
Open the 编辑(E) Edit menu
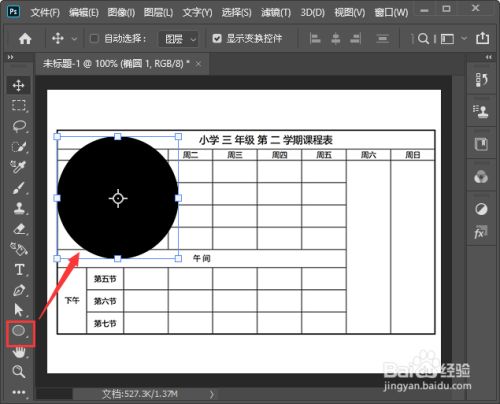coord(84,13)
